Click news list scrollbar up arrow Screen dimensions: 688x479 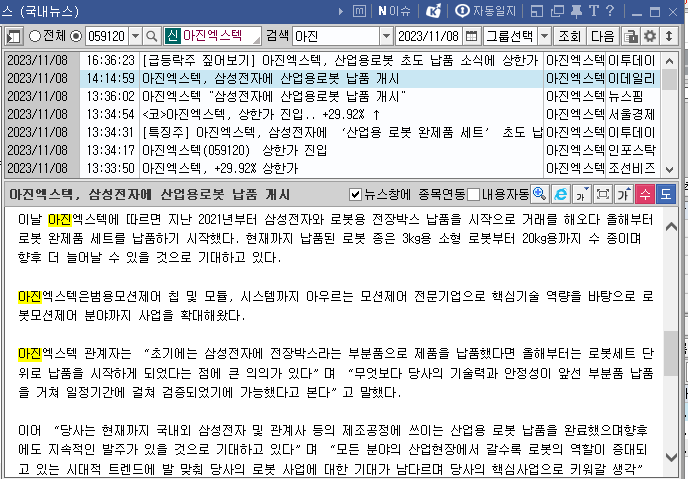pyautogui.click(x=669, y=61)
